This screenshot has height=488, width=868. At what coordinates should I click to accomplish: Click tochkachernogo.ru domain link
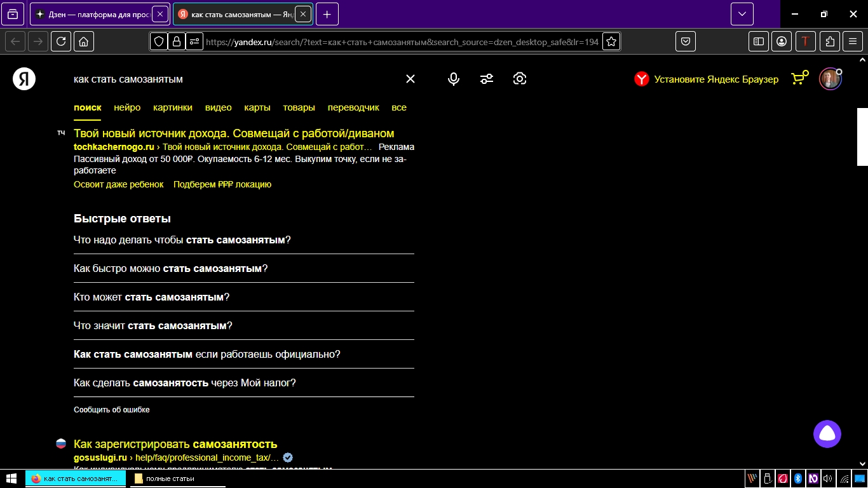[x=114, y=147]
